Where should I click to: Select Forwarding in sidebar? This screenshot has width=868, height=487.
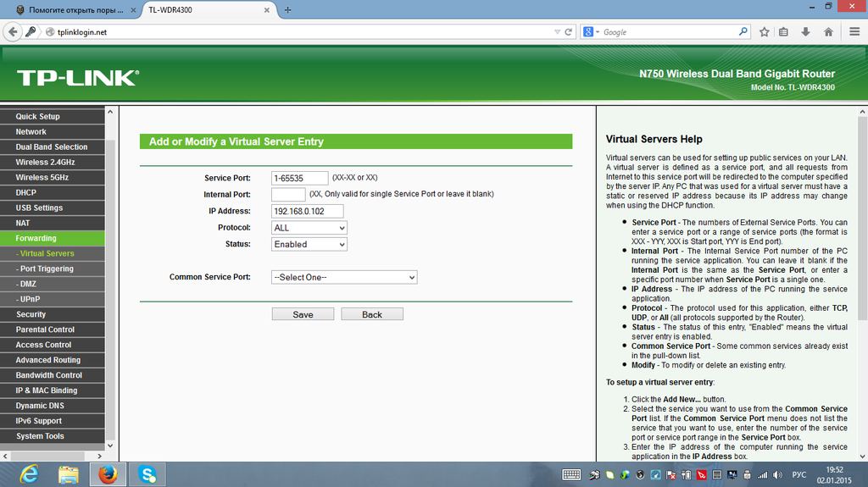pos(52,238)
